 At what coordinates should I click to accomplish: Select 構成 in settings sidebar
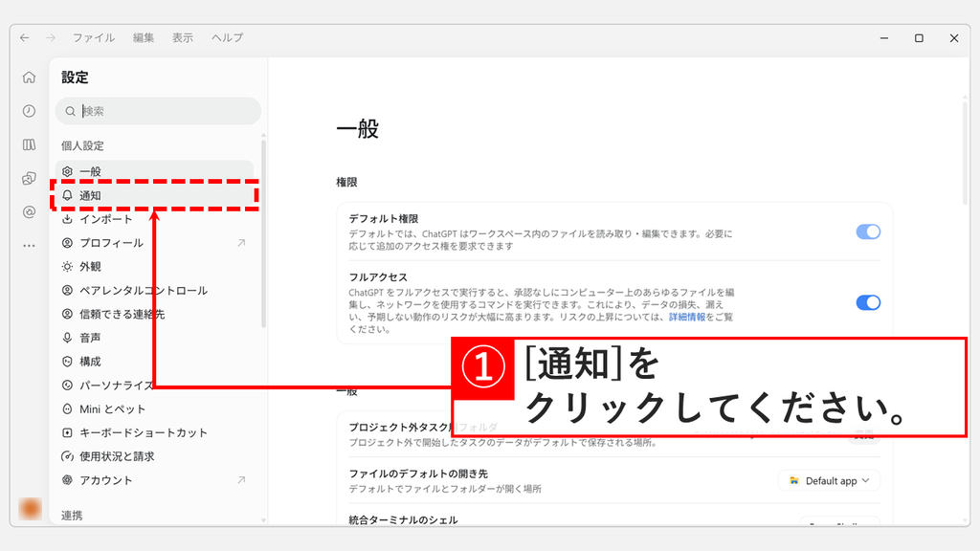pos(154,362)
